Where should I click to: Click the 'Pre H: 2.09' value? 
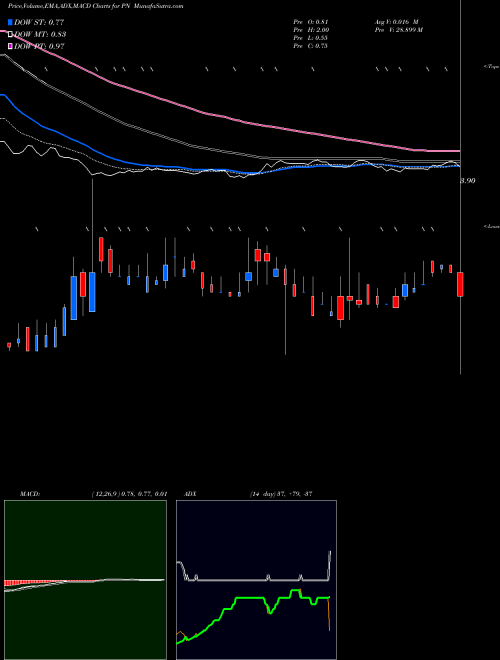pyautogui.click(x=311, y=30)
